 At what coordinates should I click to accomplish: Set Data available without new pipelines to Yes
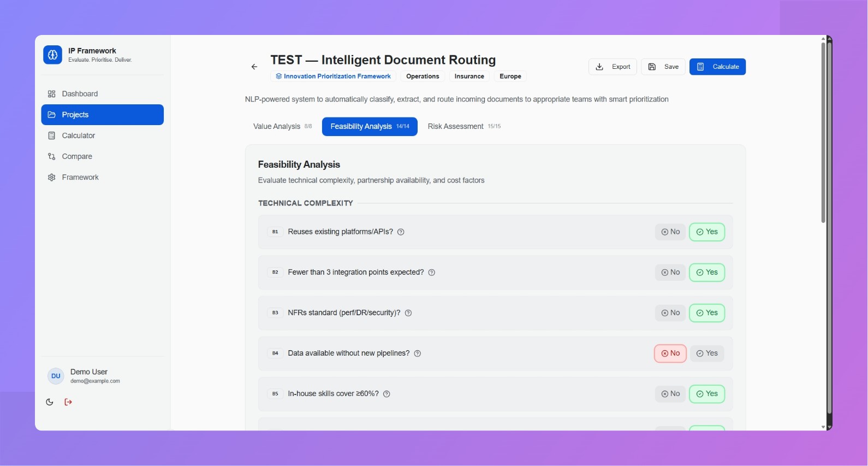point(707,353)
